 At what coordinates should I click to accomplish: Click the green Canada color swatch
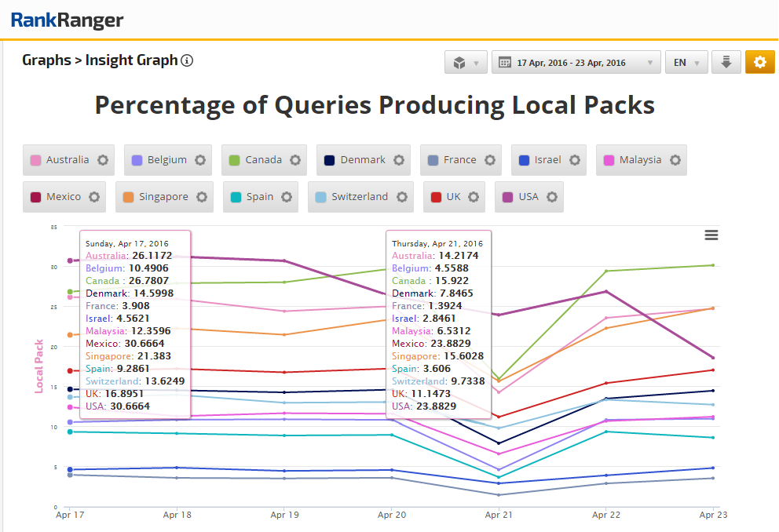pos(234,160)
